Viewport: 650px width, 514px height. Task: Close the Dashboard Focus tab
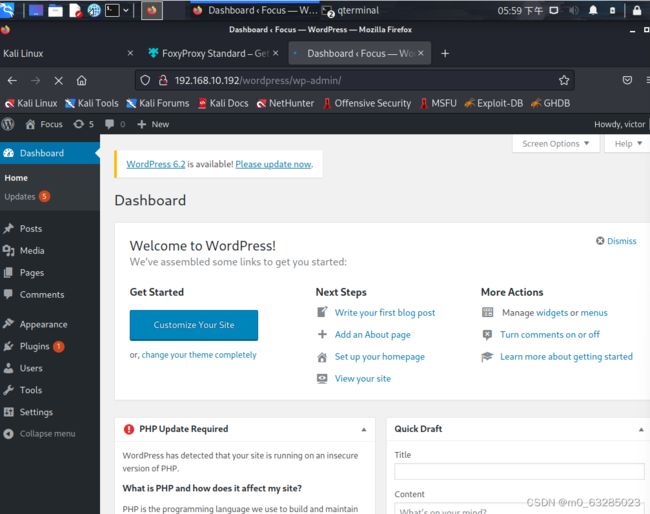[x=421, y=53]
